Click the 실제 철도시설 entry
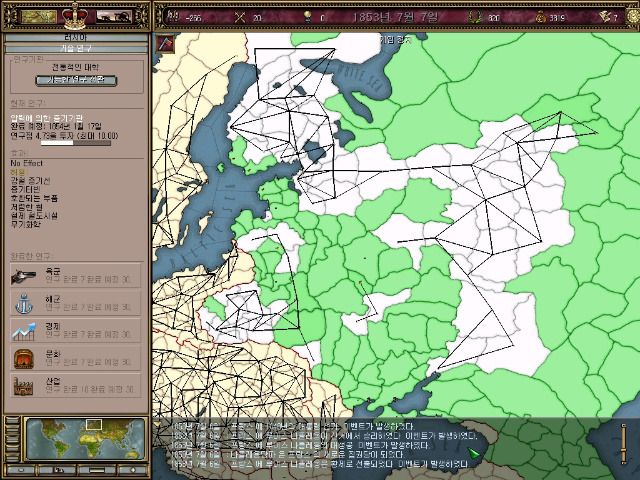Screen dimensions: 640x480 pos(34,216)
